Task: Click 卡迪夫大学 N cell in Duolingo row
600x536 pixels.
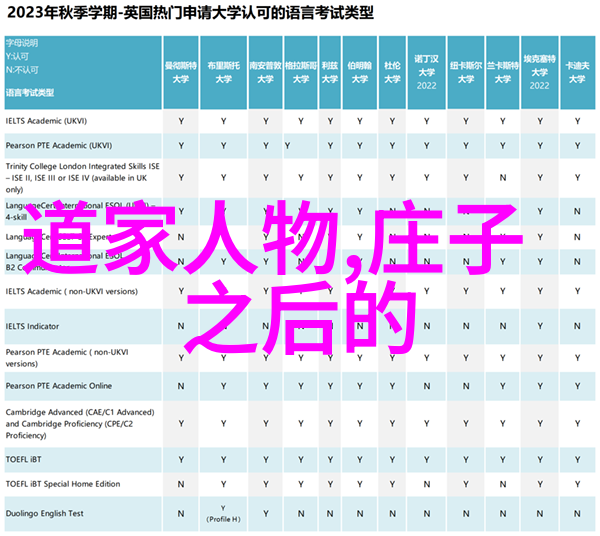Action: pyautogui.click(x=577, y=513)
